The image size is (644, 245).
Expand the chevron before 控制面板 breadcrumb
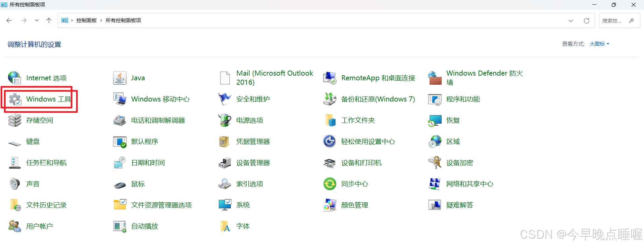72,21
